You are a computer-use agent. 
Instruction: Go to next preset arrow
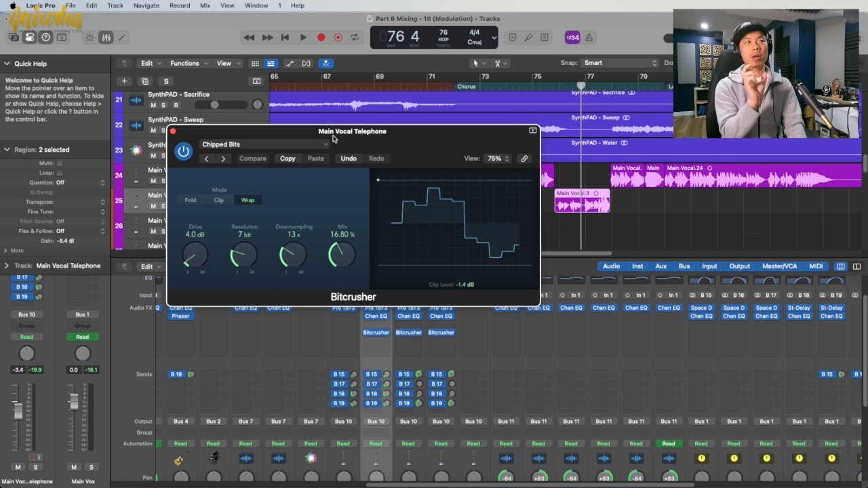pyautogui.click(x=223, y=159)
